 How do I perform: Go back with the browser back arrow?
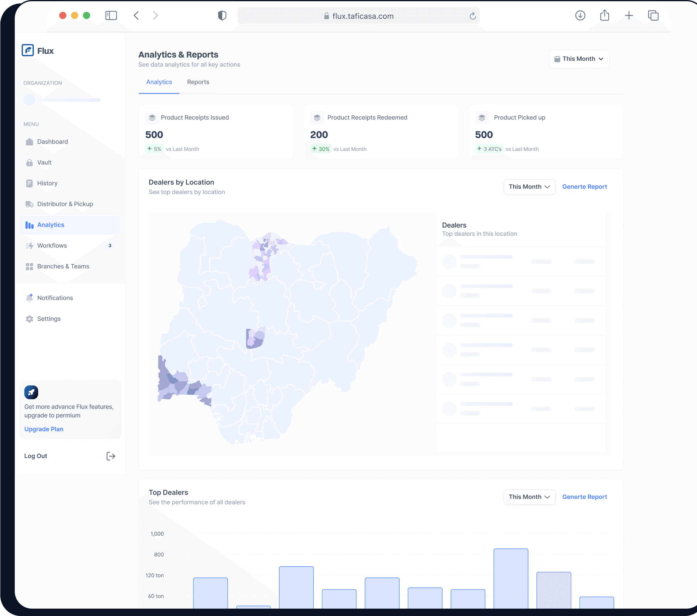(136, 15)
